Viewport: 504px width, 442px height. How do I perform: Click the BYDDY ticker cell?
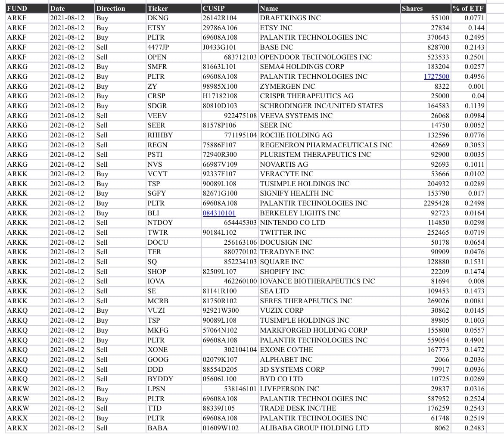(174, 379)
